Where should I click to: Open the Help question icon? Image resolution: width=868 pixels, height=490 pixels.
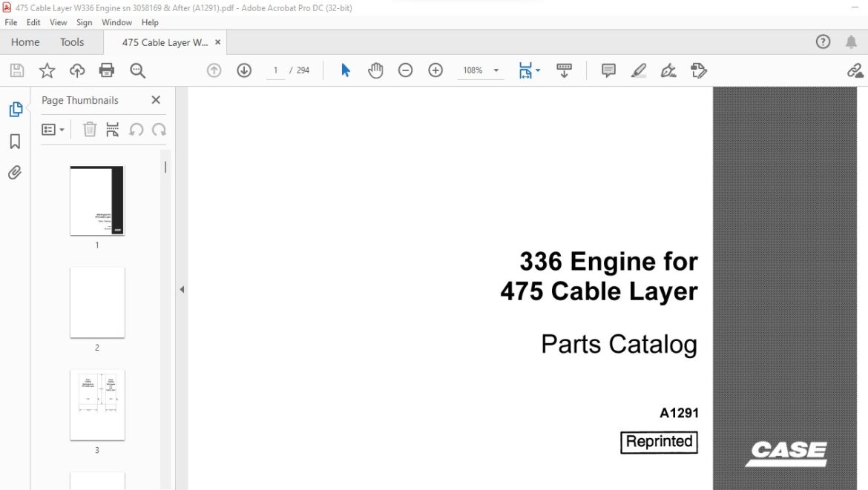coord(823,42)
